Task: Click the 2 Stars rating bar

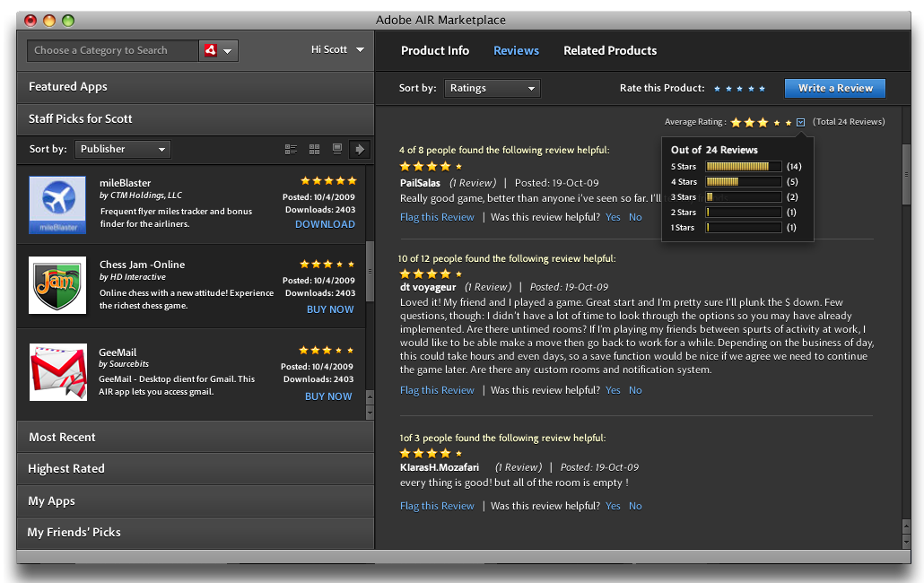Action: pos(744,213)
